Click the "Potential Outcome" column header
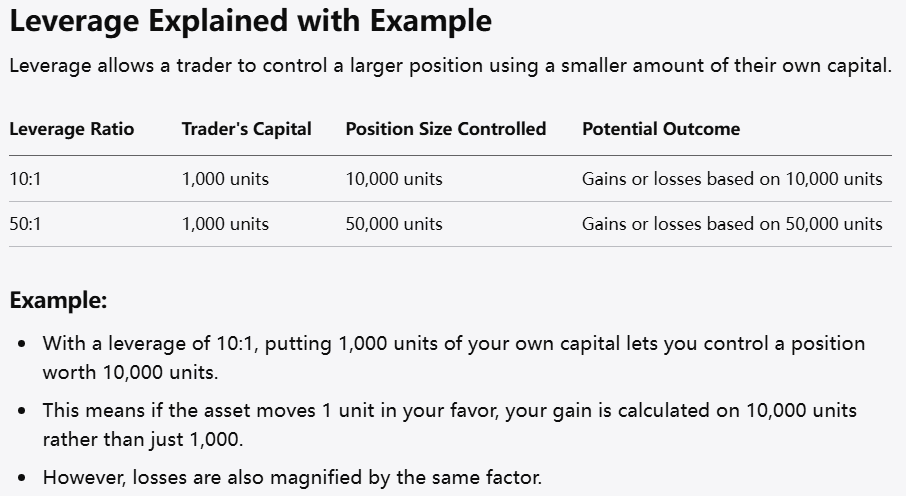This screenshot has width=906, height=496. 661,129
